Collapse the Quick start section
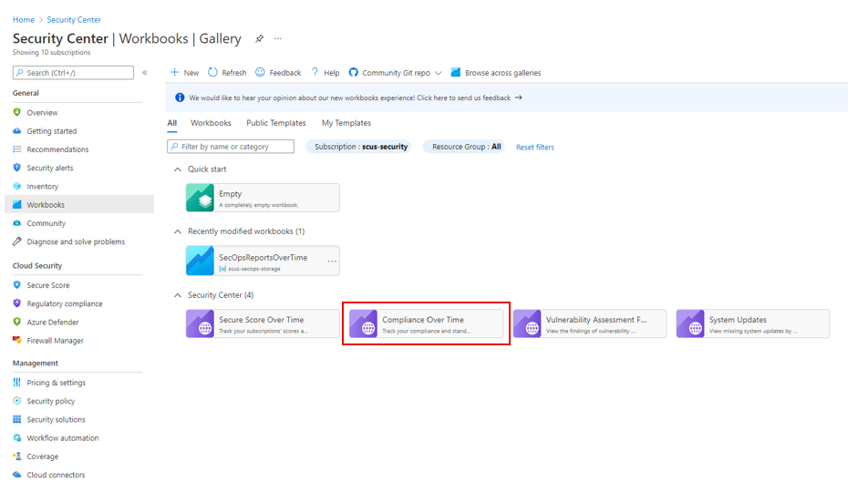868x492 pixels. click(177, 169)
